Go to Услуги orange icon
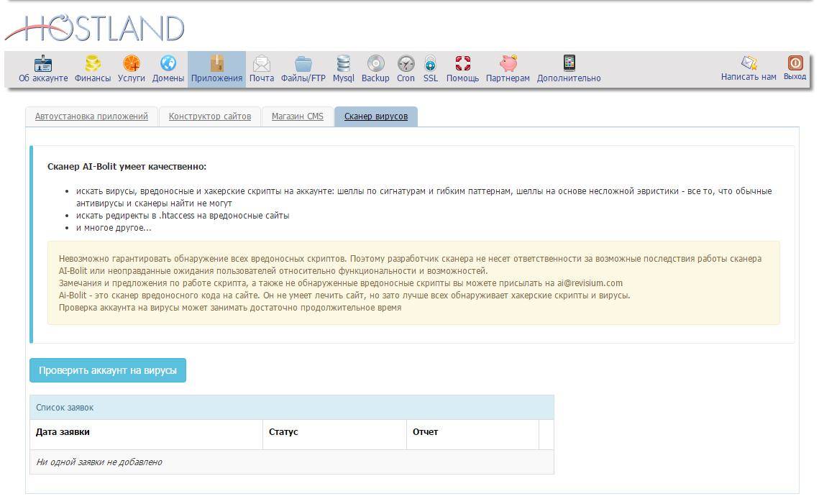The image size is (819, 504). tap(131, 64)
